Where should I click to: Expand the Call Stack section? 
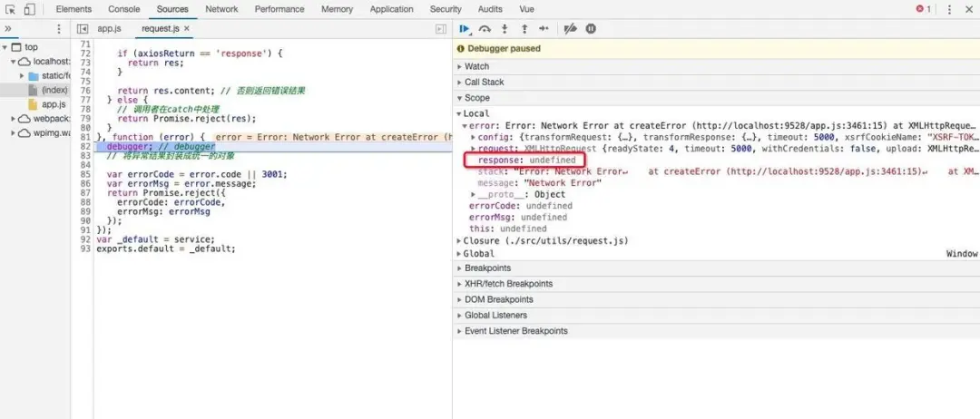484,82
